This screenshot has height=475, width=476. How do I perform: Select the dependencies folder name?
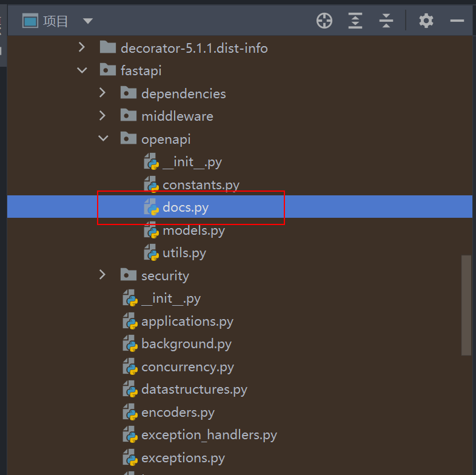184,93
